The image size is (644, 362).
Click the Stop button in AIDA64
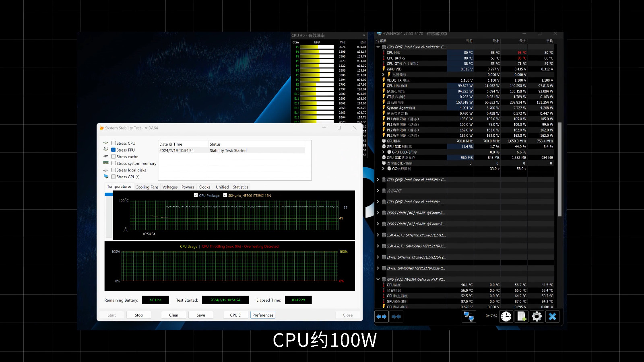click(x=139, y=315)
